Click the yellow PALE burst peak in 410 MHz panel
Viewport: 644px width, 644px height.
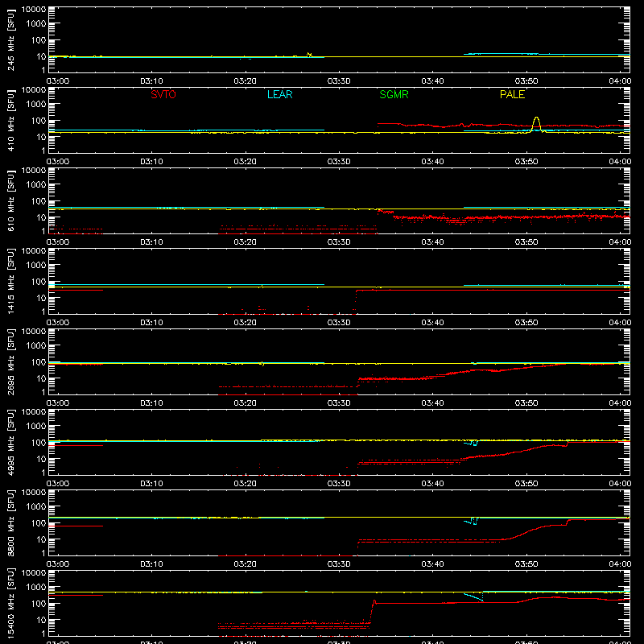(x=536, y=118)
